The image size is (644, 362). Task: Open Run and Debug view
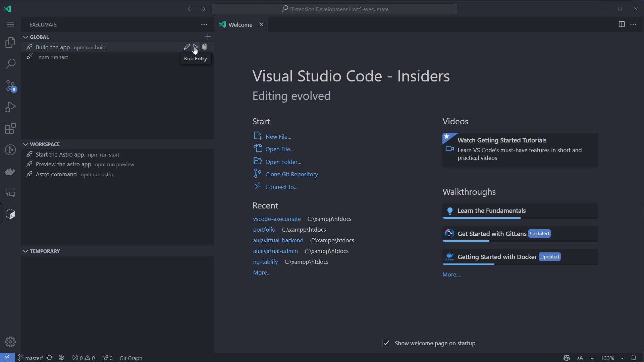click(x=10, y=107)
